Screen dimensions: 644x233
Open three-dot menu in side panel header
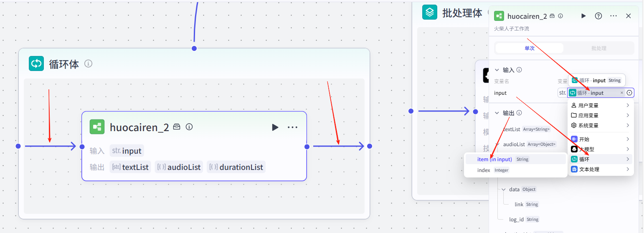click(x=614, y=16)
